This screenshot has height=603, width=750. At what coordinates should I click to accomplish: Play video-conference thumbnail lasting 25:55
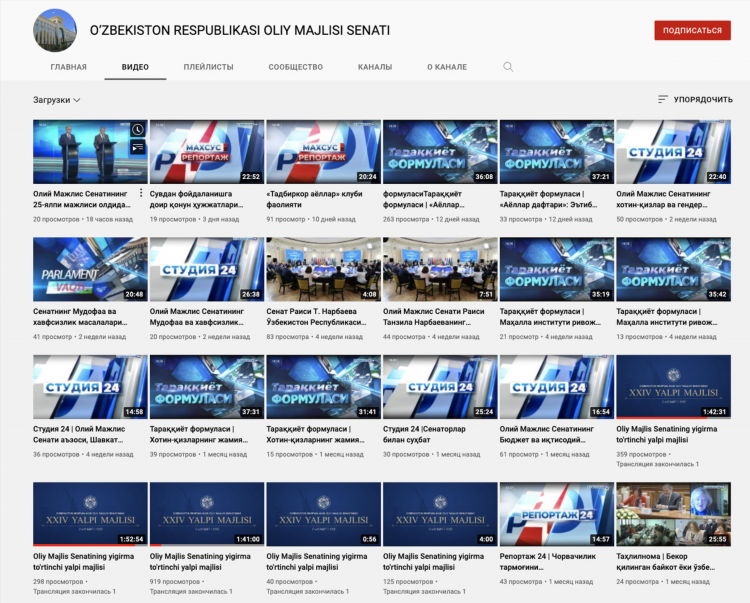pos(673,514)
